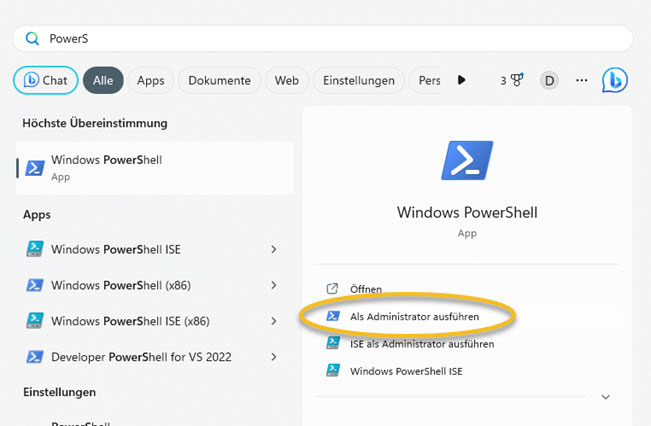Show more filters with the play arrow
Image resolution: width=651 pixels, height=426 pixels.
click(x=461, y=80)
